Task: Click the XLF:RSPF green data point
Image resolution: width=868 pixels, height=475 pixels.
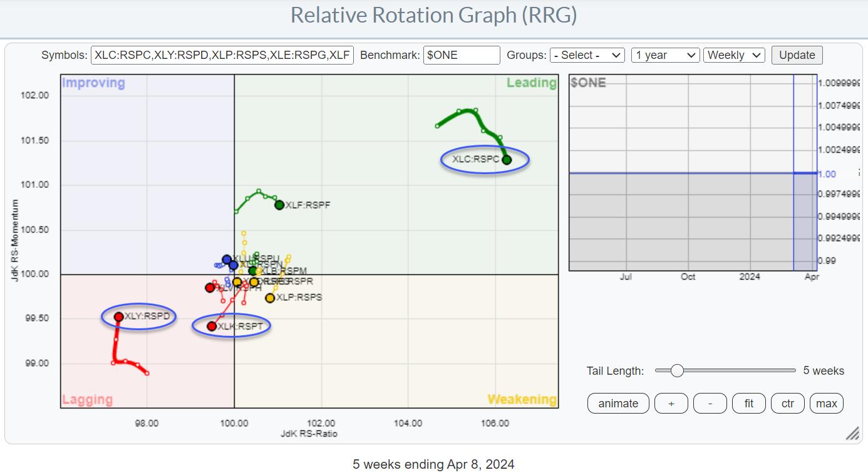Action: point(279,205)
